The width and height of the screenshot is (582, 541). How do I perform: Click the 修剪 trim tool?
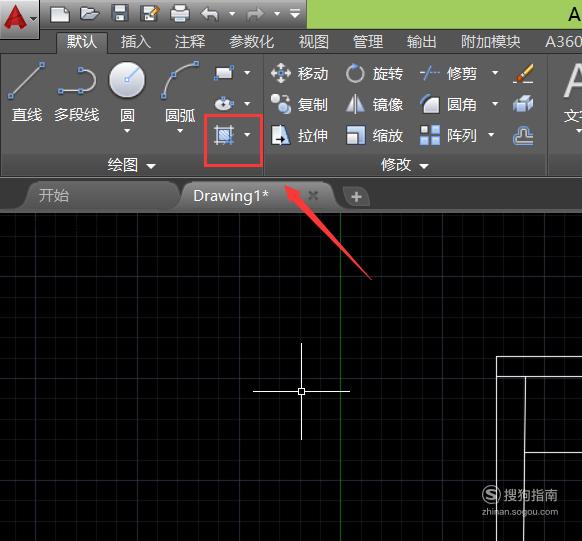pos(448,73)
